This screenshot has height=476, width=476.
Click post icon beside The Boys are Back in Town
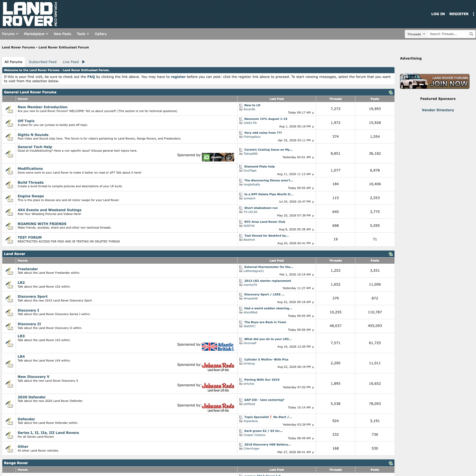[x=241, y=322]
